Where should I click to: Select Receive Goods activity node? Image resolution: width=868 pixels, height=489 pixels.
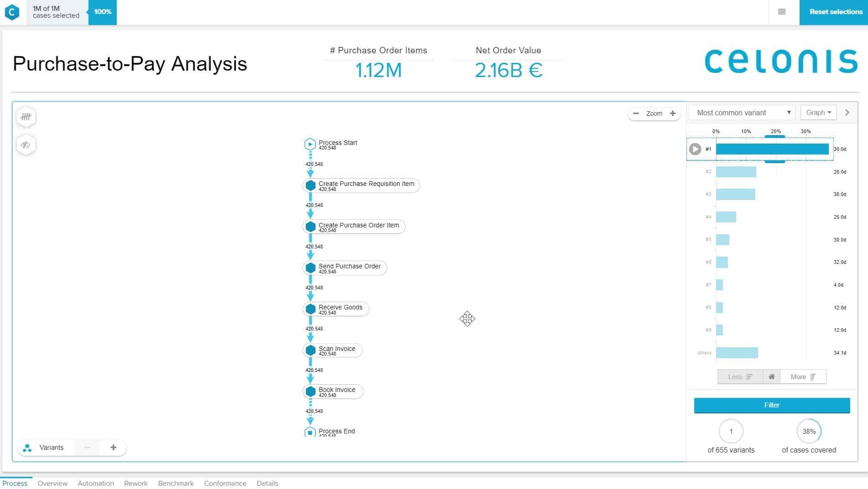click(336, 309)
